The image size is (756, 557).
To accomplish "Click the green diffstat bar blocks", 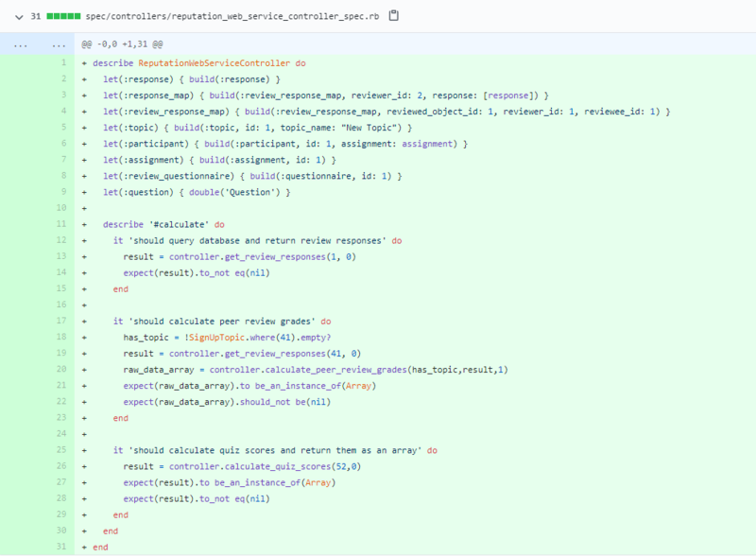I will pyautogui.click(x=63, y=16).
